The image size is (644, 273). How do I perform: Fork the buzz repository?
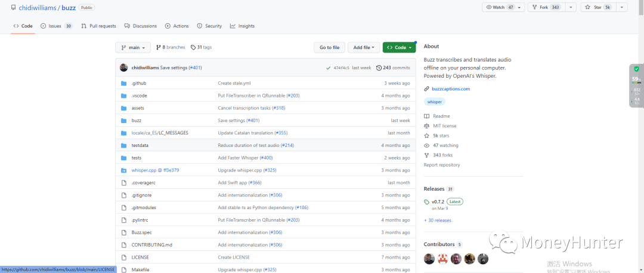(x=547, y=7)
